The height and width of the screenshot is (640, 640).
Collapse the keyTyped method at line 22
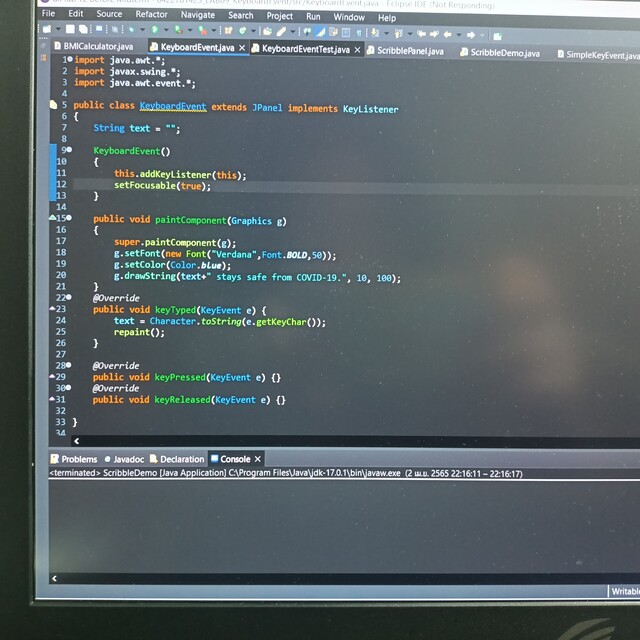pyautogui.click(x=69, y=298)
